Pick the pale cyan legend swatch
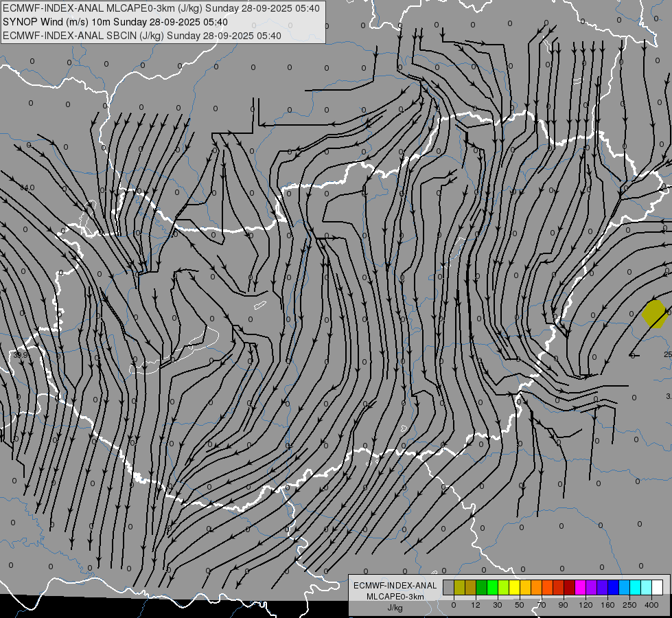 pos(647,587)
